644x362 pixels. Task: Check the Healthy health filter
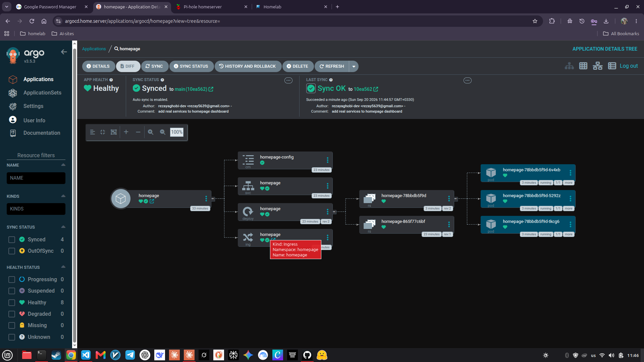[x=12, y=303]
